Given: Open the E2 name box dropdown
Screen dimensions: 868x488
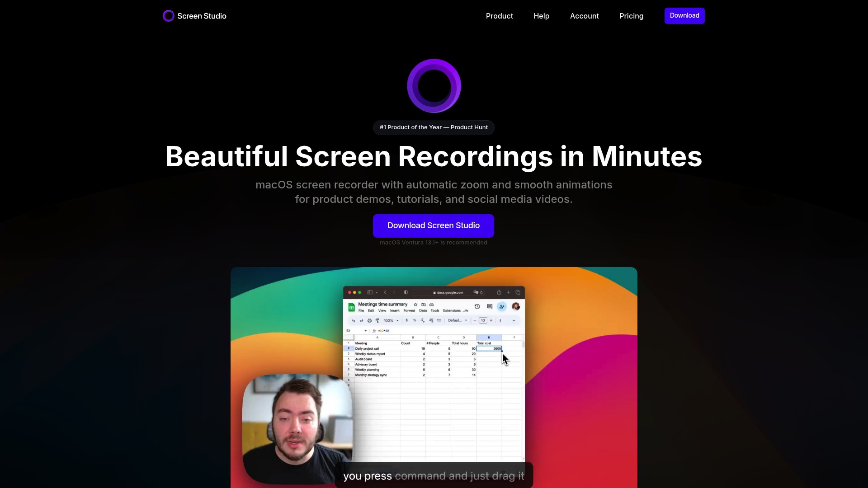Looking at the screenshot, I should [x=365, y=331].
